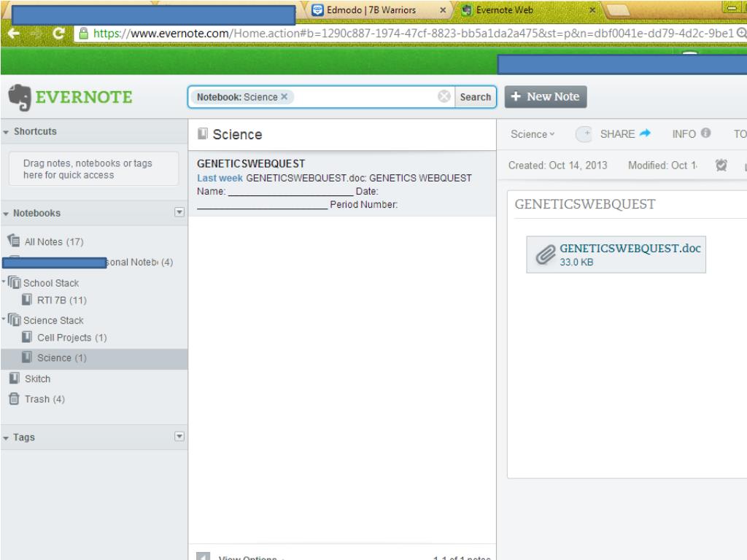Switch to the Evernote Web tab
747x560 pixels.
(529, 10)
